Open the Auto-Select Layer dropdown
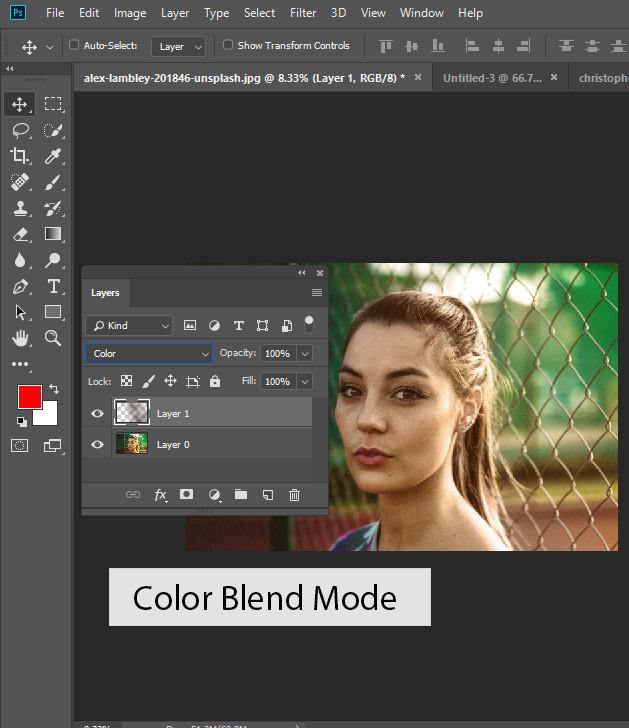 coord(178,46)
